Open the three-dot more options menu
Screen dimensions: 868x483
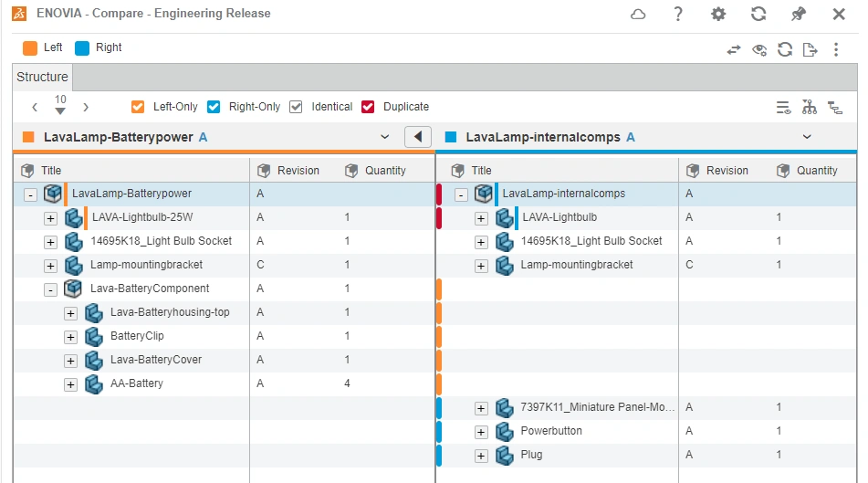click(836, 50)
